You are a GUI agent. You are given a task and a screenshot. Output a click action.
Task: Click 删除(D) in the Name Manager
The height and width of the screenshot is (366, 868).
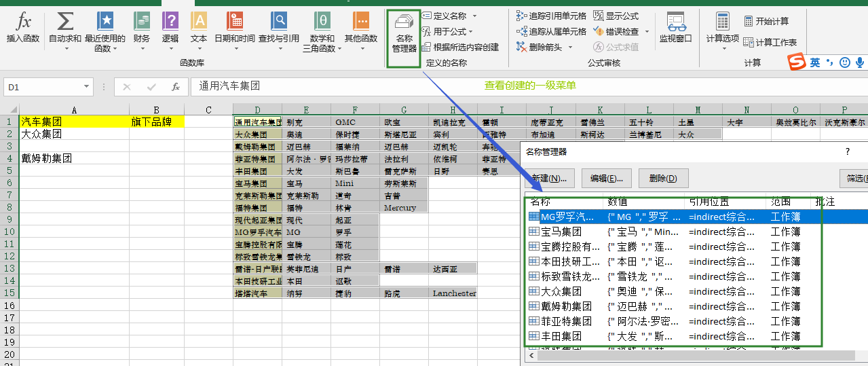click(x=663, y=178)
